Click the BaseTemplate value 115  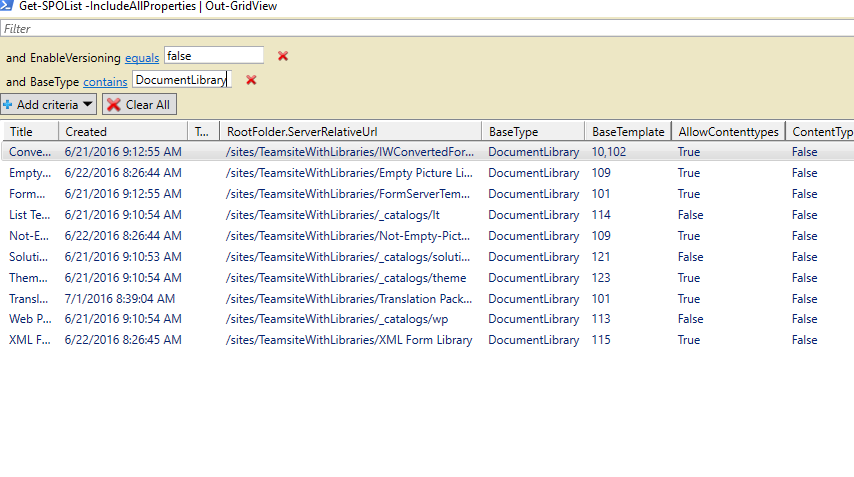[x=601, y=340]
